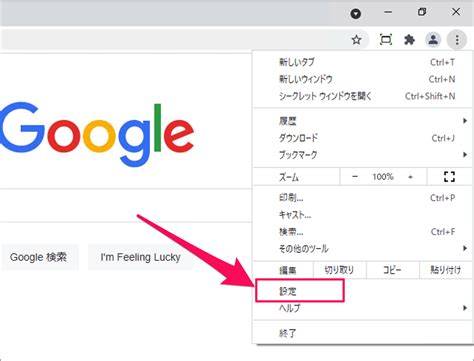Viewport: 474px width, 361px height.
Task: Click 貼り付け in edit row
Action: tap(446, 270)
